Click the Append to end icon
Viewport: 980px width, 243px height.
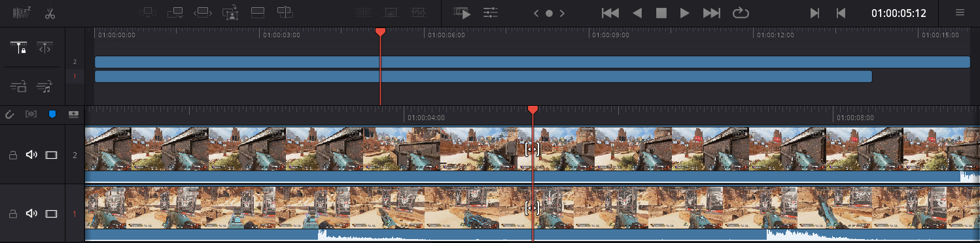click(x=175, y=12)
